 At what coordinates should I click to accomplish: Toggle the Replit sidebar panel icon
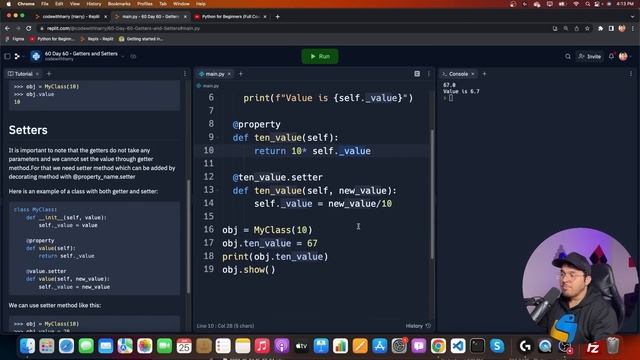7,56
